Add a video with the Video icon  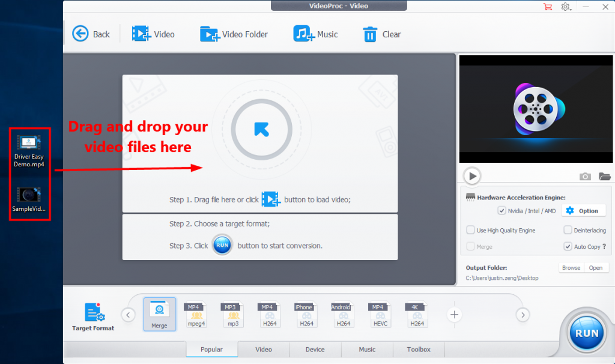point(141,34)
